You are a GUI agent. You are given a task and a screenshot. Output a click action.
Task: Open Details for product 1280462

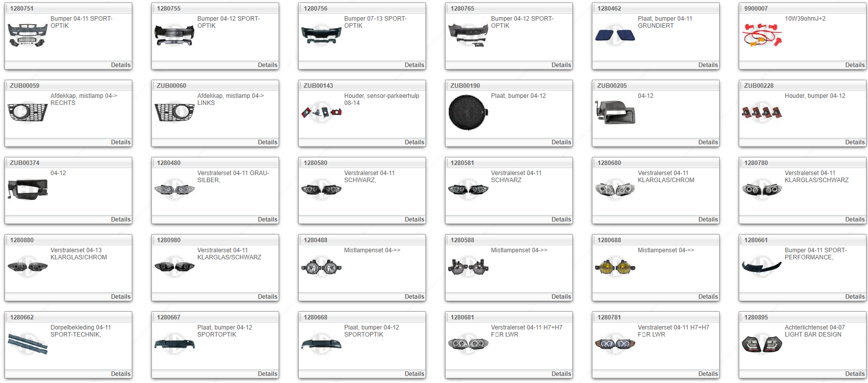708,65
